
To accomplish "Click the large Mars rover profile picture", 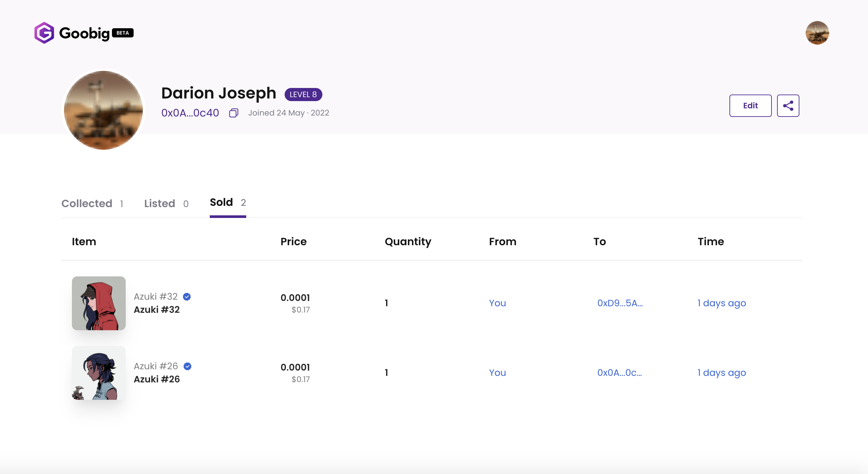I will (103, 110).
